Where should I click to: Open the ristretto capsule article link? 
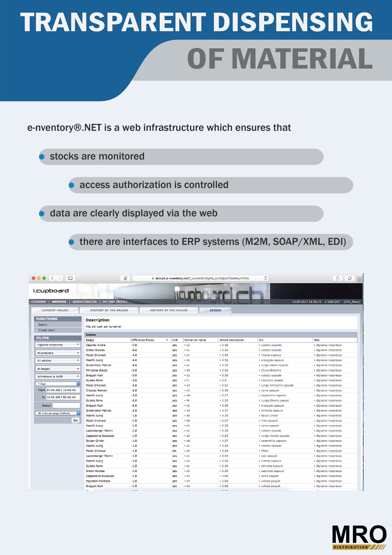click(272, 466)
